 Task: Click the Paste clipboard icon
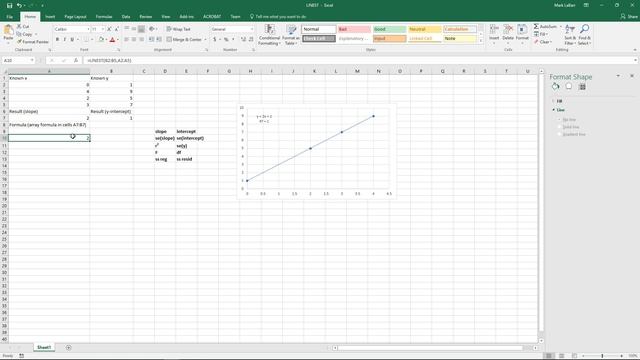[x=8, y=31]
